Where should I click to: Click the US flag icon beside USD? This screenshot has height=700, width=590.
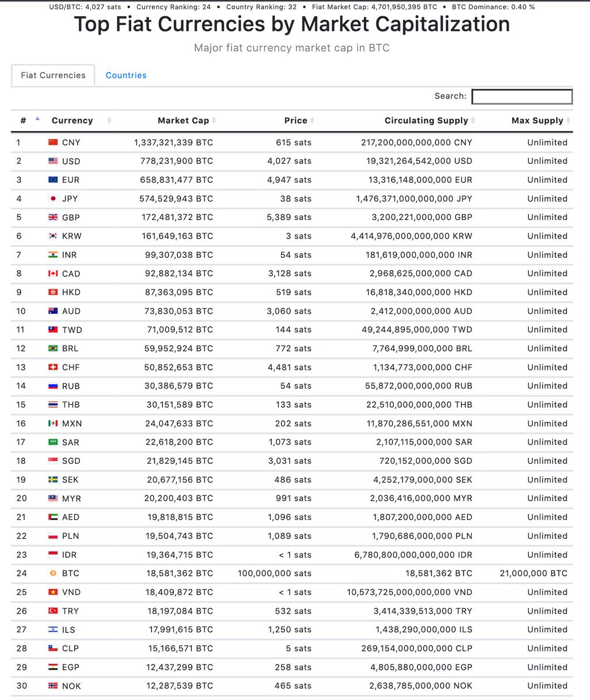[x=53, y=161]
